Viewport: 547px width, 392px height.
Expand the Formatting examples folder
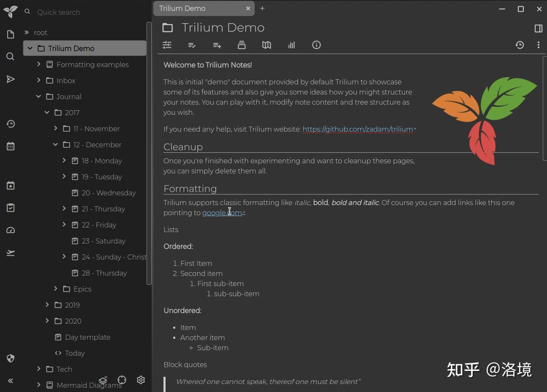[x=38, y=64]
